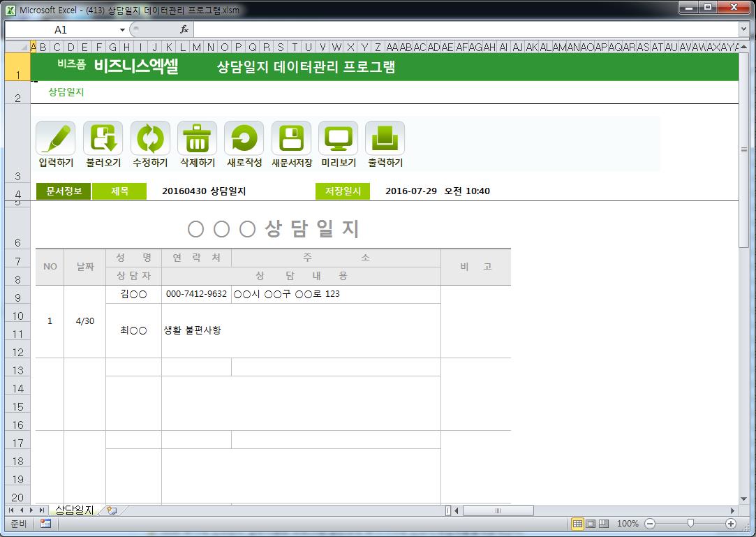Click the 상 담 내 용 header cell
This screenshot has height=537, width=756.
click(x=301, y=276)
